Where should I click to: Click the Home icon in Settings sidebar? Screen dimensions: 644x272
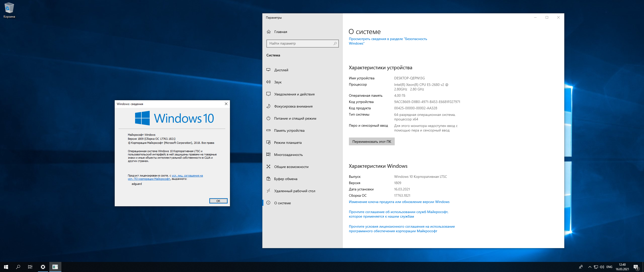tap(269, 32)
